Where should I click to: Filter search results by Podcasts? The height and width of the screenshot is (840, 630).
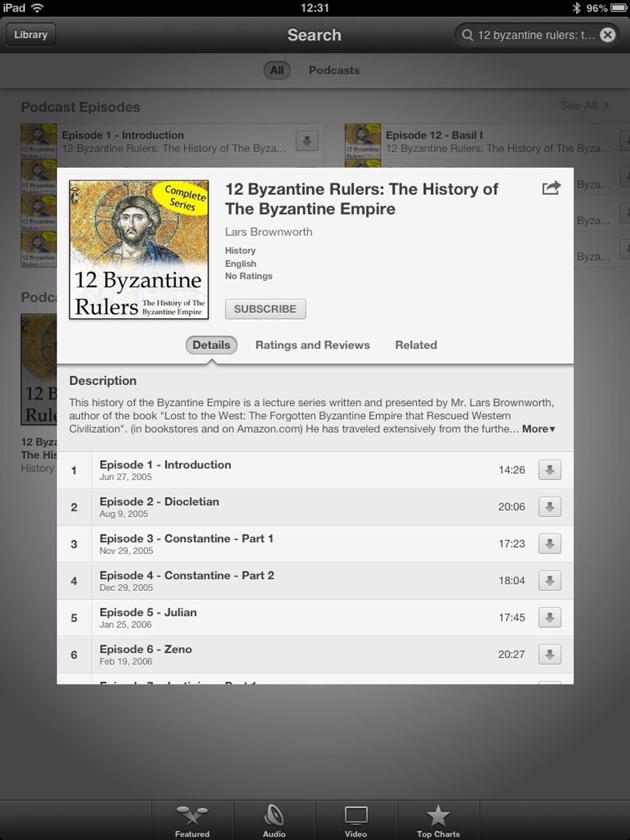pyautogui.click(x=334, y=71)
